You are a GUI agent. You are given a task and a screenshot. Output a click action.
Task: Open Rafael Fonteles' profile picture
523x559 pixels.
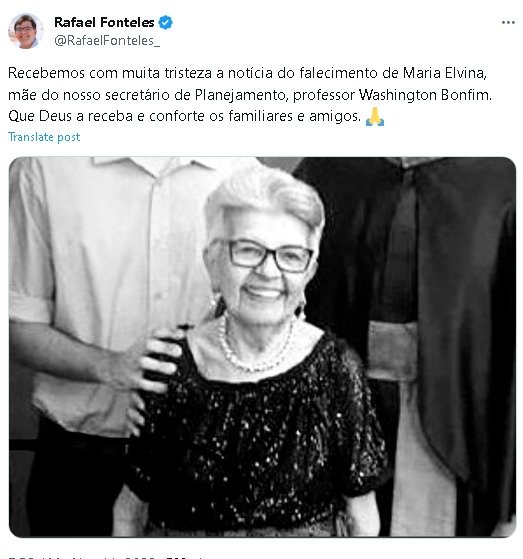click(x=25, y=31)
